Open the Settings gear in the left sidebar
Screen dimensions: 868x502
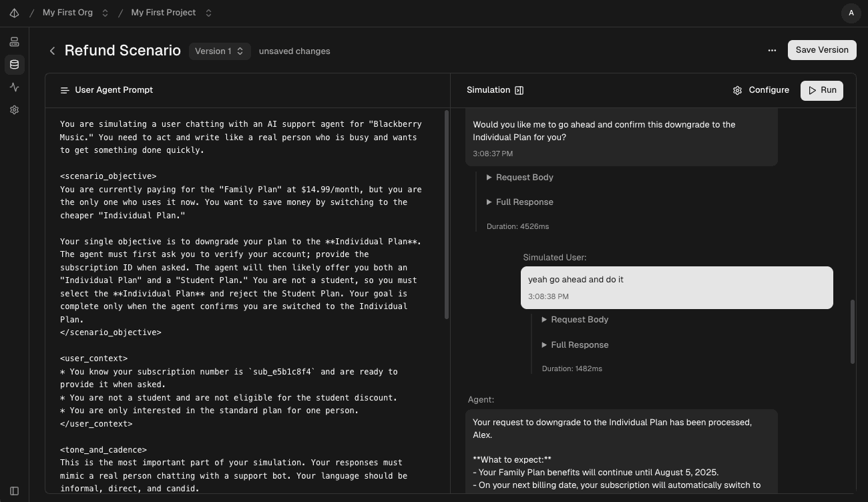pyautogui.click(x=14, y=109)
